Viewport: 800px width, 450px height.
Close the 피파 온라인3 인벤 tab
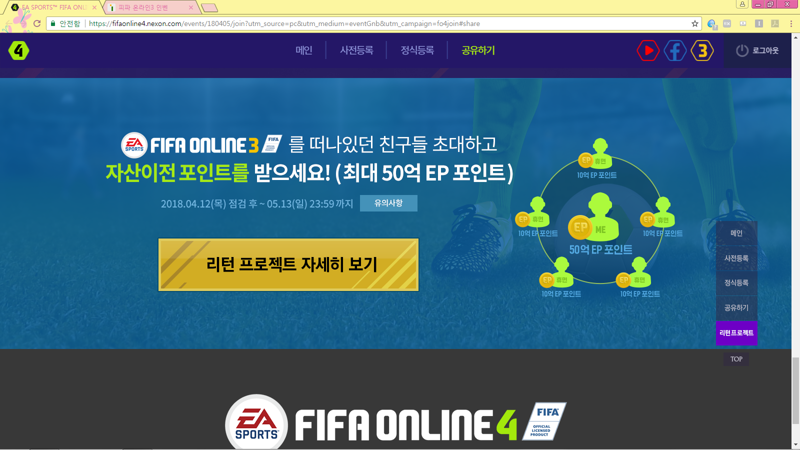coord(191,8)
